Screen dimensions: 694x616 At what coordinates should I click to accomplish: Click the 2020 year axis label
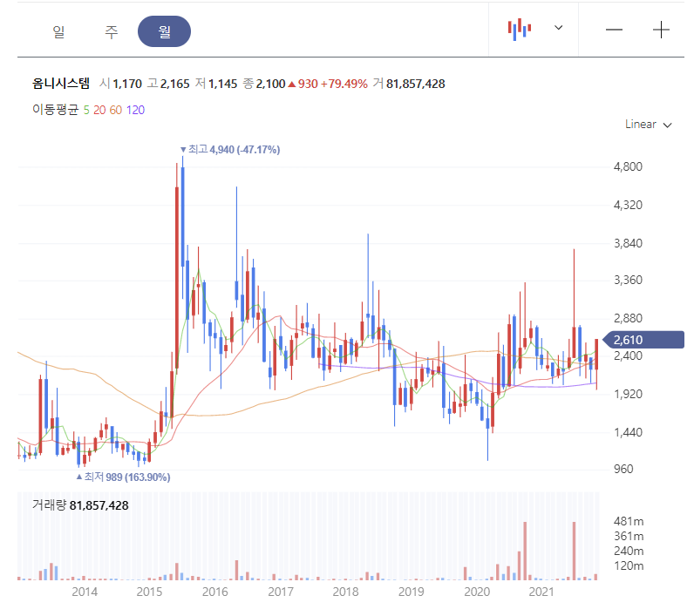point(477,592)
